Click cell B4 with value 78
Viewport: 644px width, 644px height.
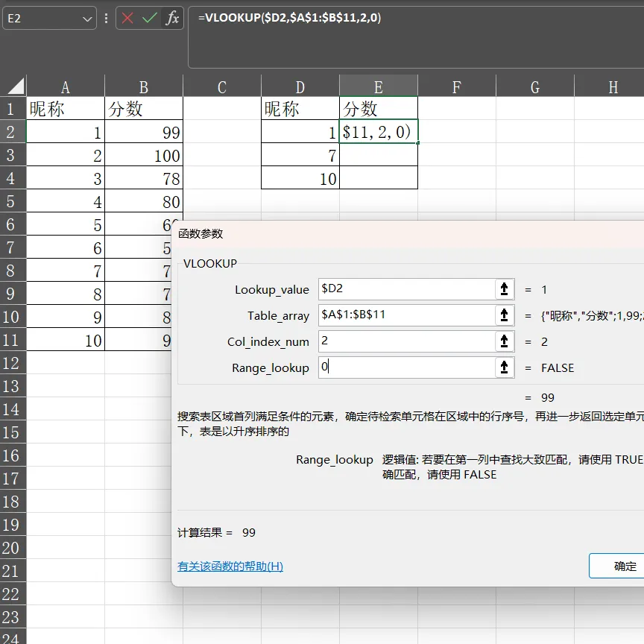(144, 178)
